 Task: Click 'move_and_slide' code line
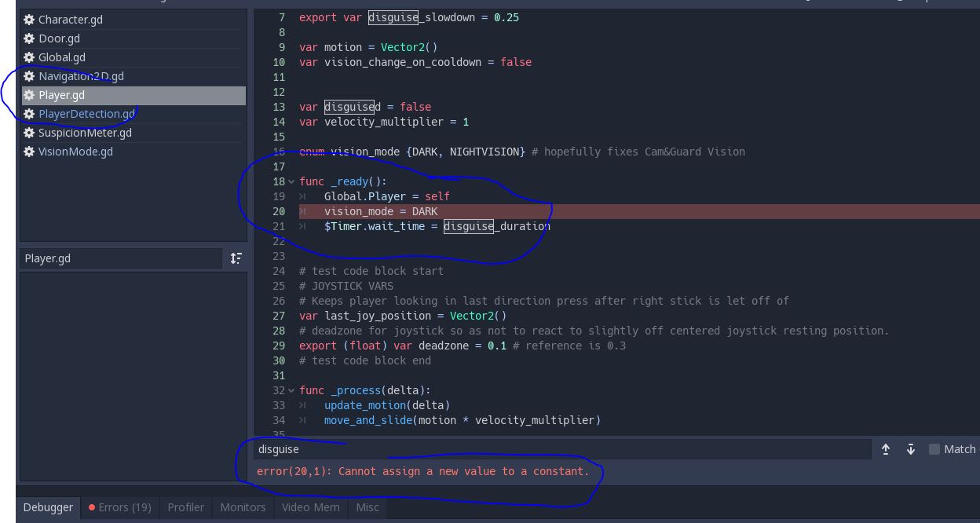(463, 420)
